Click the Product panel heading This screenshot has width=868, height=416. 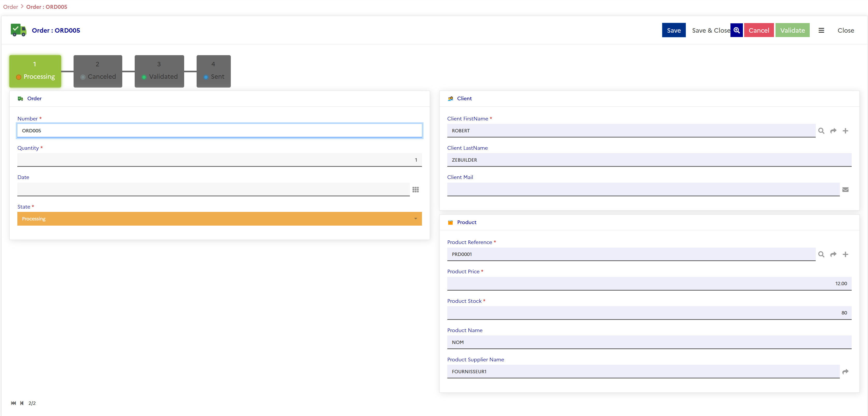click(x=467, y=222)
